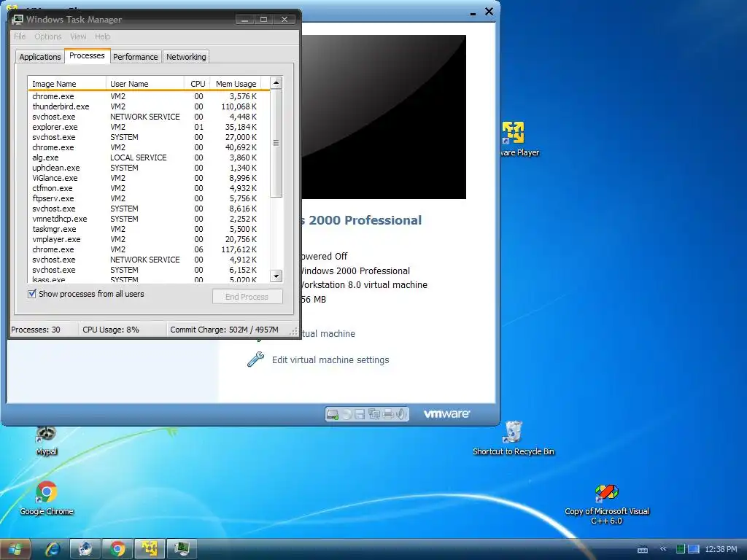747x560 pixels.
Task: Sort processes by Image Name column
Action: pos(66,83)
